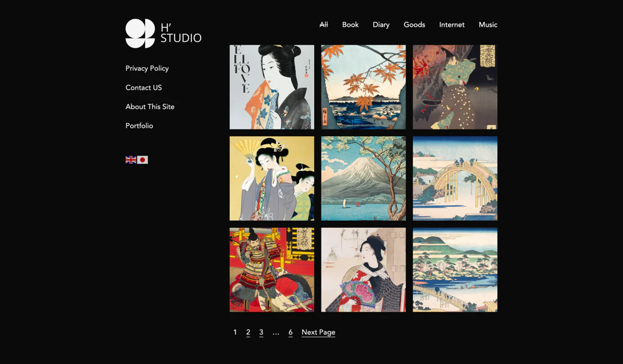View the Portfolio page

point(139,126)
